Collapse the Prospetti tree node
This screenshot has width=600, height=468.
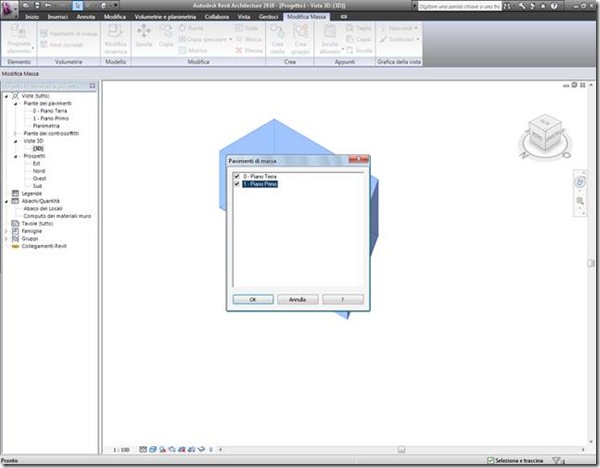16,156
